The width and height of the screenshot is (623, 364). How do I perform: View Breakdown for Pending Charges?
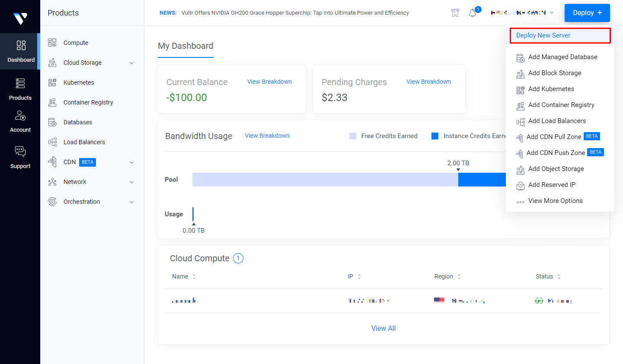[x=428, y=82]
